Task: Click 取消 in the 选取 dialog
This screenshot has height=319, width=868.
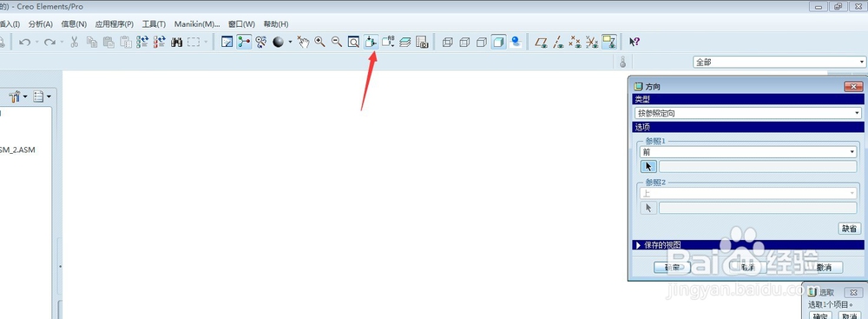Action: 850,316
